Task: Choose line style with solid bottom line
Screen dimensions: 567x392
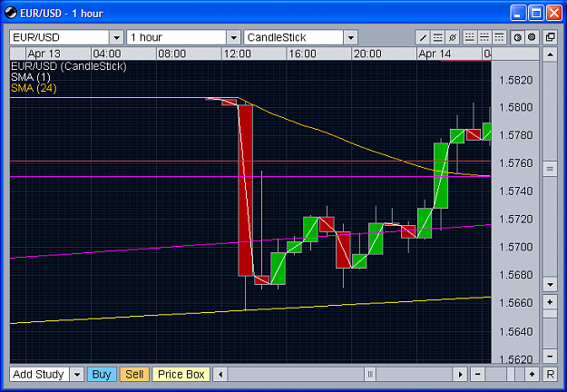Action: tap(469, 37)
